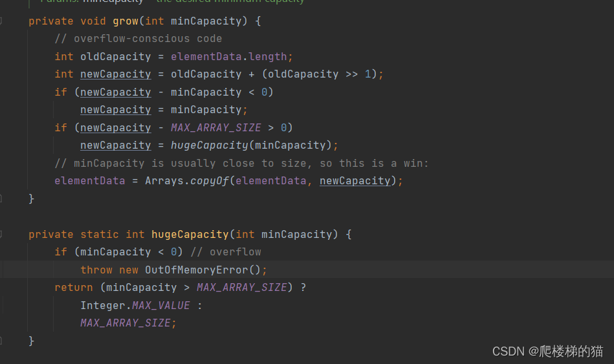Click the closing brace of the hugeCapacity method

coord(31,341)
